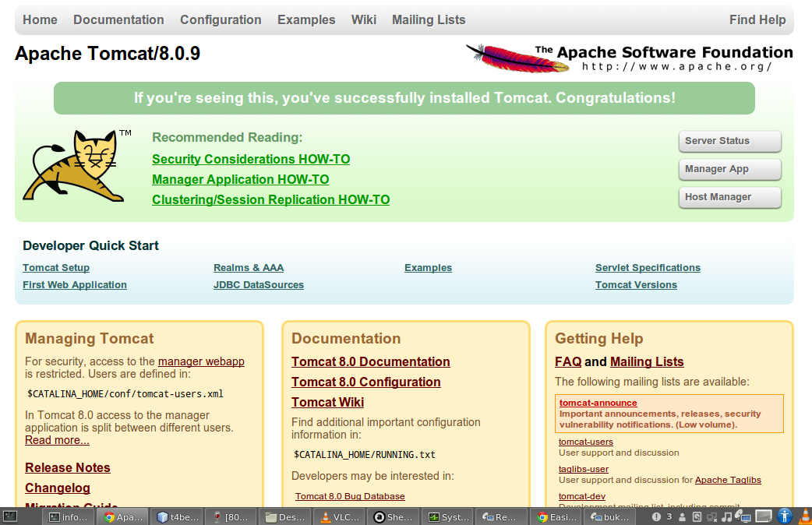Switch to the 'info...' terminal taskbar window
The image size is (812, 525).
coord(70,516)
